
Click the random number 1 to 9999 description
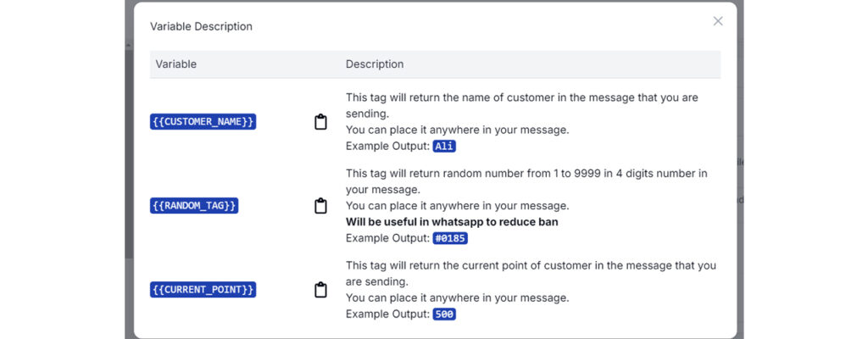526,181
